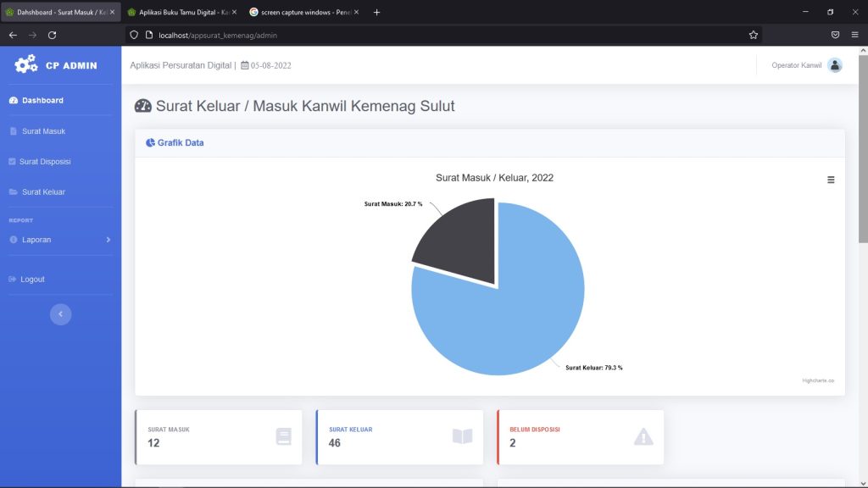Click the Operator Kanwil user avatar

(835, 65)
